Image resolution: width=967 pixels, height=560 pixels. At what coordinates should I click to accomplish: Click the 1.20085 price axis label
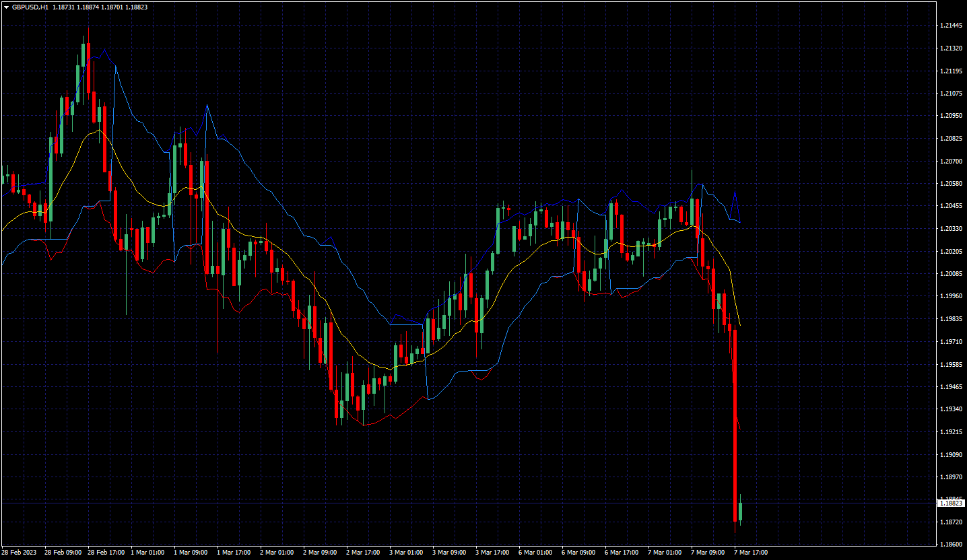951,274
